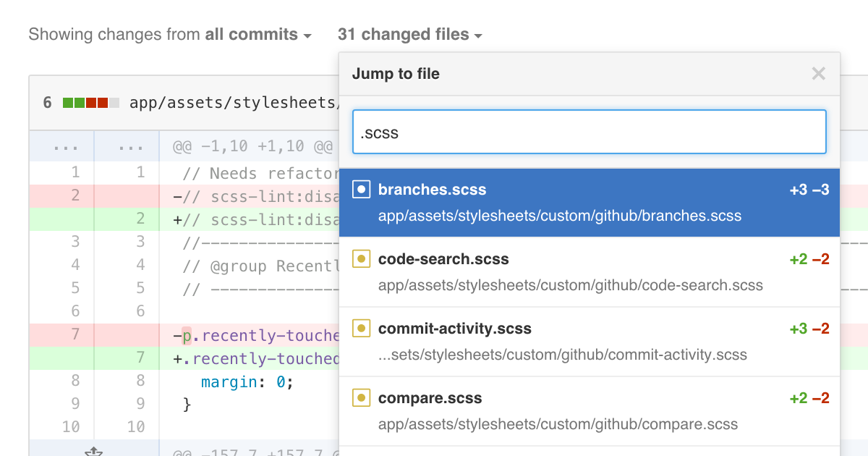Viewport: 868px width, 456px height.
Task: Click the .scss filter input field
Action: [x=589, y=132]
